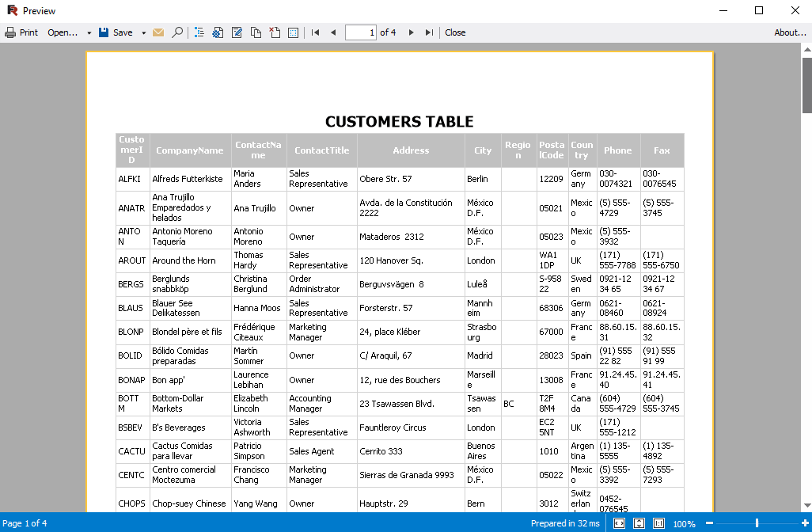This screenshot has height=532, width=812.
Task: Edit the current page
Action: coord(237,32)
